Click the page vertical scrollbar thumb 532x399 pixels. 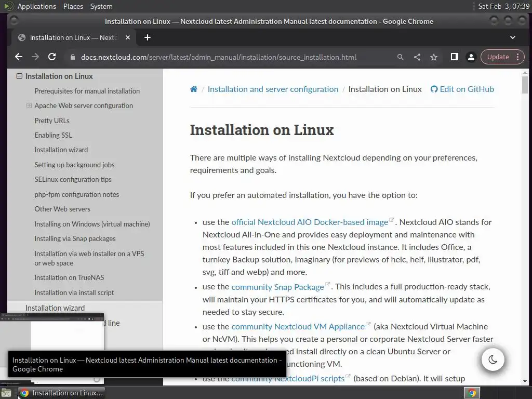click(525, 85)
